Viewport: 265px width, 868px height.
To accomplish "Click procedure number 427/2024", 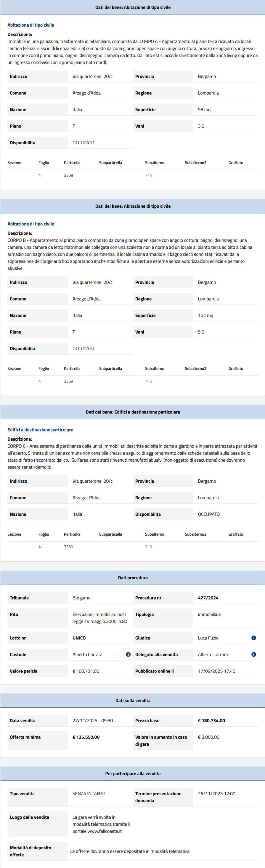I will (208, 598).
